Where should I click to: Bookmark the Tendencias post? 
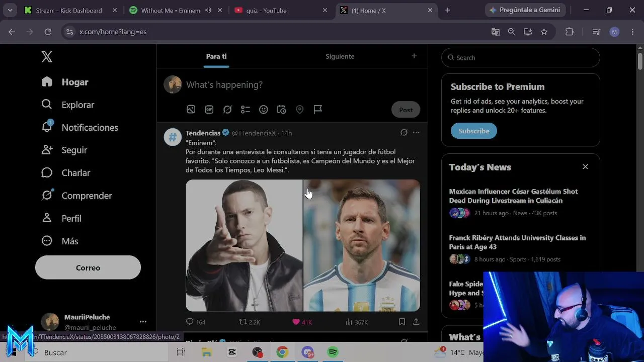coord(402,322)
